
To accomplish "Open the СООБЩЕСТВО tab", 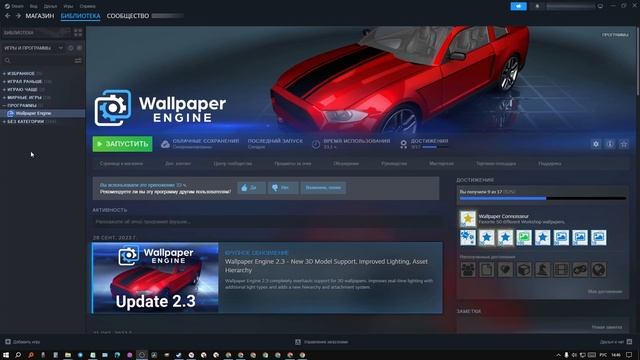I will [128, 16].
